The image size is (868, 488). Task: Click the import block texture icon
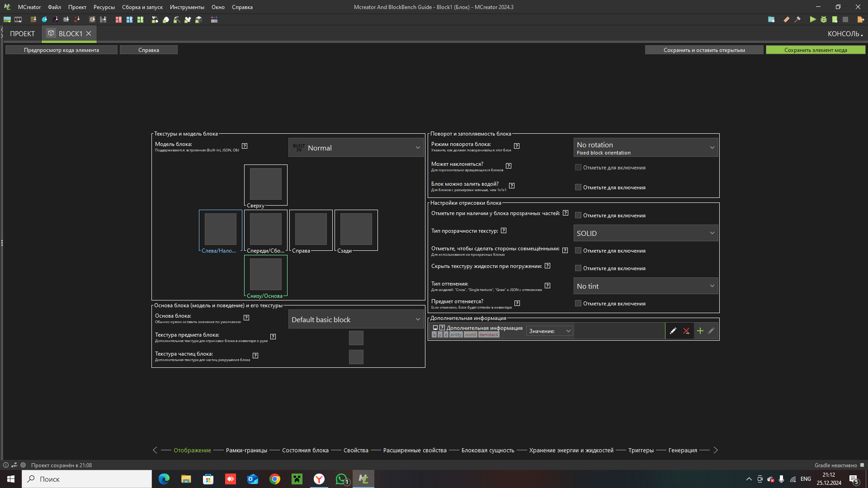click(33, 19)
